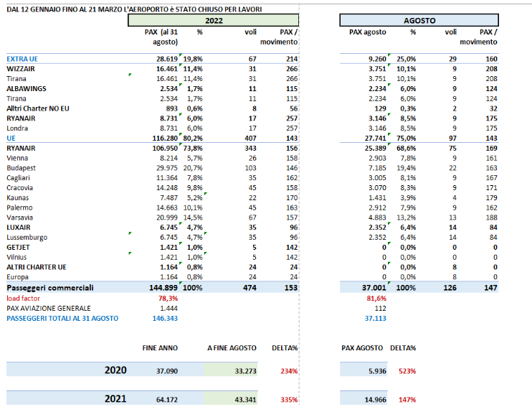
Task: Select the 37.113 August total value
Action: point(375,318)
